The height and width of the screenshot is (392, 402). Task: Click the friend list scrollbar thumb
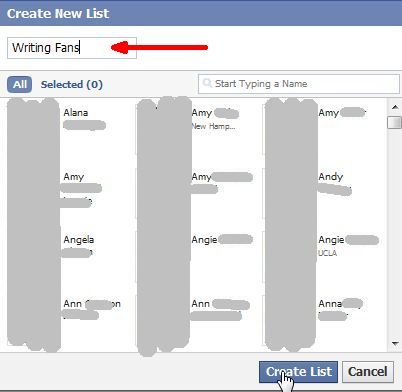click(x=395, y=122)
